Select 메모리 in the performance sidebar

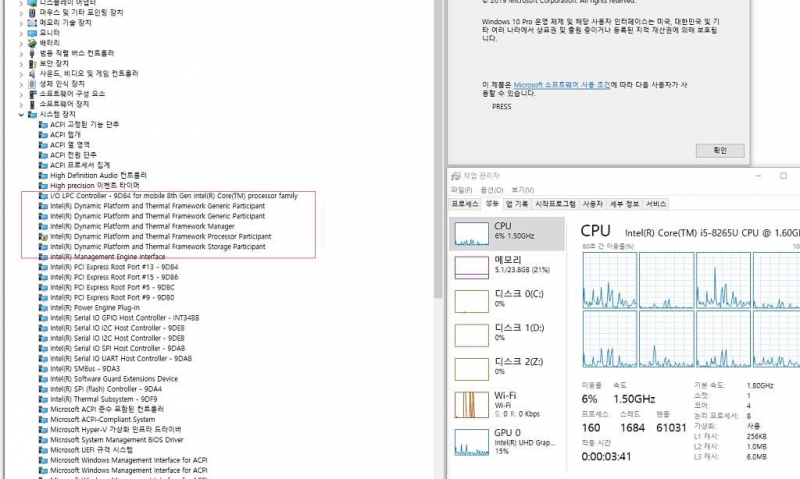(x=507, y=267)
